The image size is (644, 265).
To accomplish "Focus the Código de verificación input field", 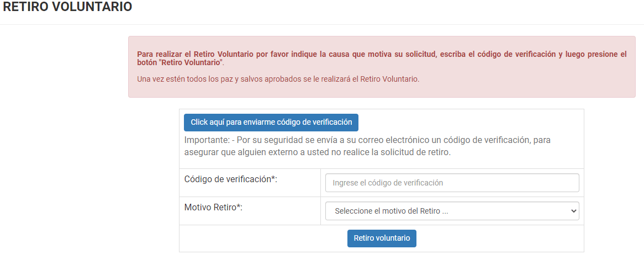I will (452, 183).
